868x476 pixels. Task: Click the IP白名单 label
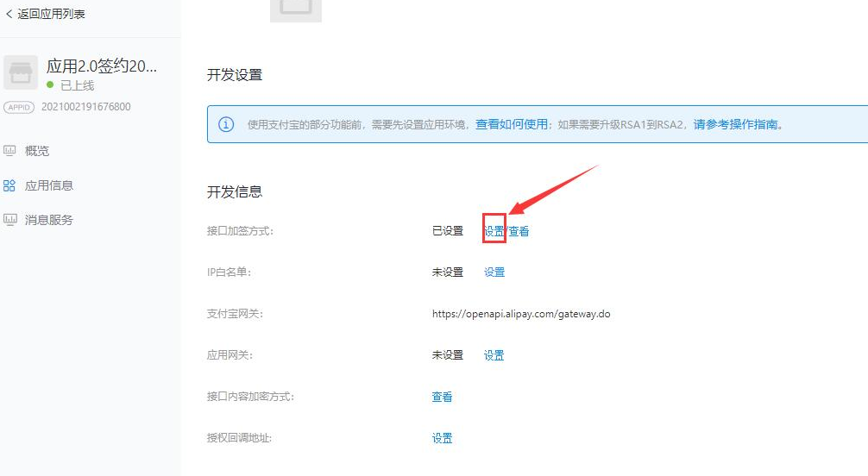click(x=229, y=272)
